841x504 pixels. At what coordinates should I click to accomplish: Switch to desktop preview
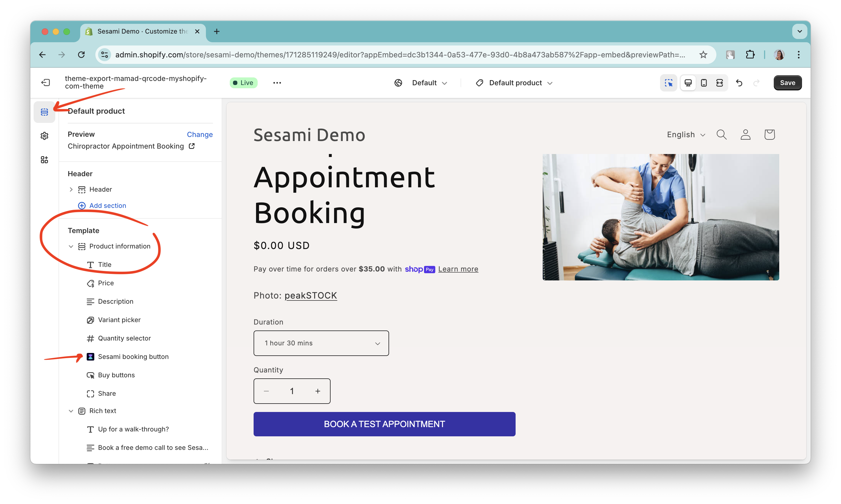(688, 83)
